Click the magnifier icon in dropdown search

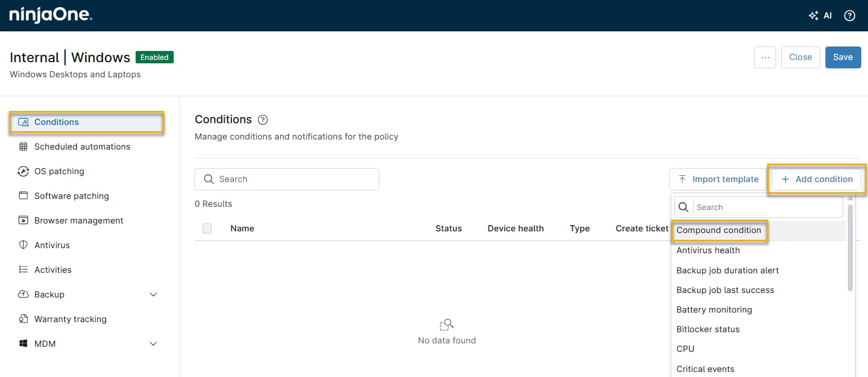[684, 207]
